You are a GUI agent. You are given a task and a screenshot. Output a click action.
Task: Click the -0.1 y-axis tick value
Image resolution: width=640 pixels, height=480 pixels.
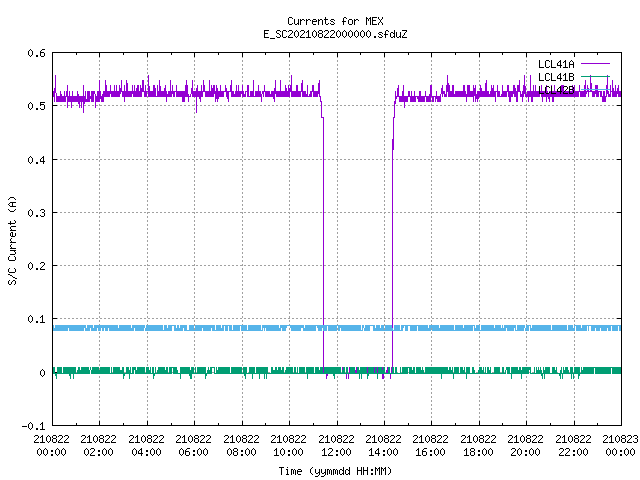pyautogui.click(x=33, y=426)
